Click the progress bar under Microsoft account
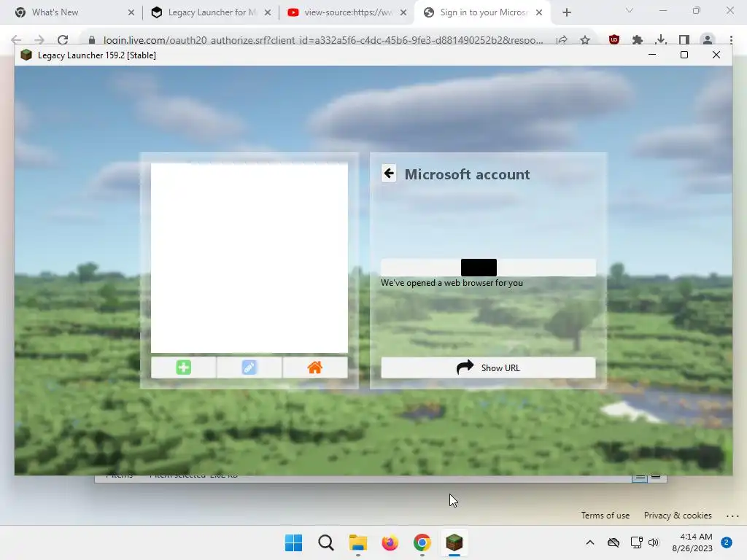The width and height of the screenshot is (747, 560). click(488, 267)
